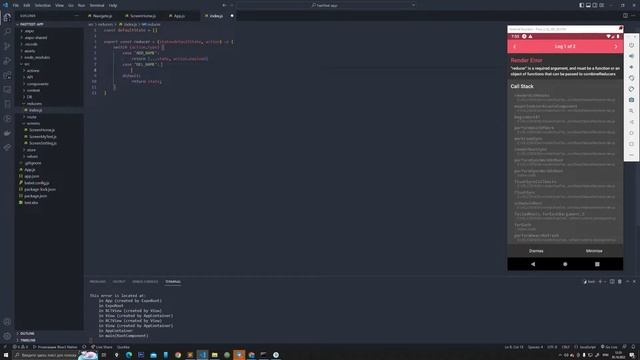
Task: Collapse the src folder
Action: [x=27, y=64]
